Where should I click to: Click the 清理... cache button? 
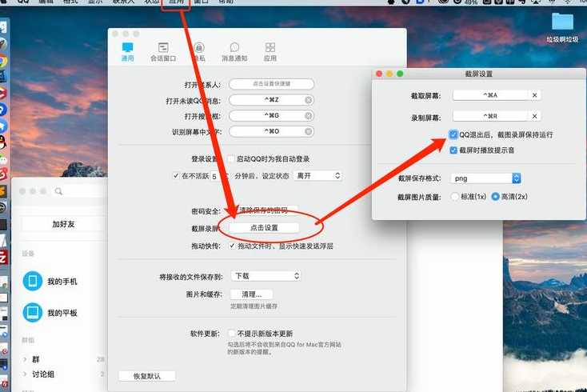click(x=252, y=294)
